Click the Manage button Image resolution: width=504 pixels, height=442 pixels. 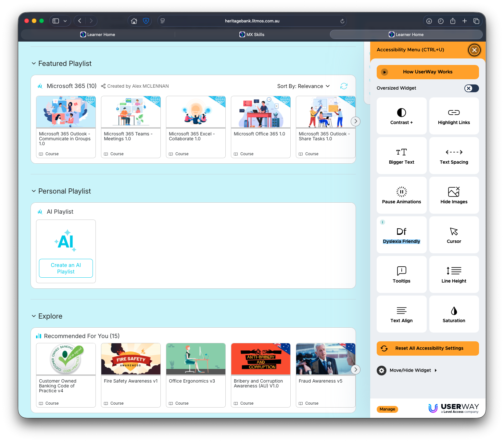(x=387, y=409)
